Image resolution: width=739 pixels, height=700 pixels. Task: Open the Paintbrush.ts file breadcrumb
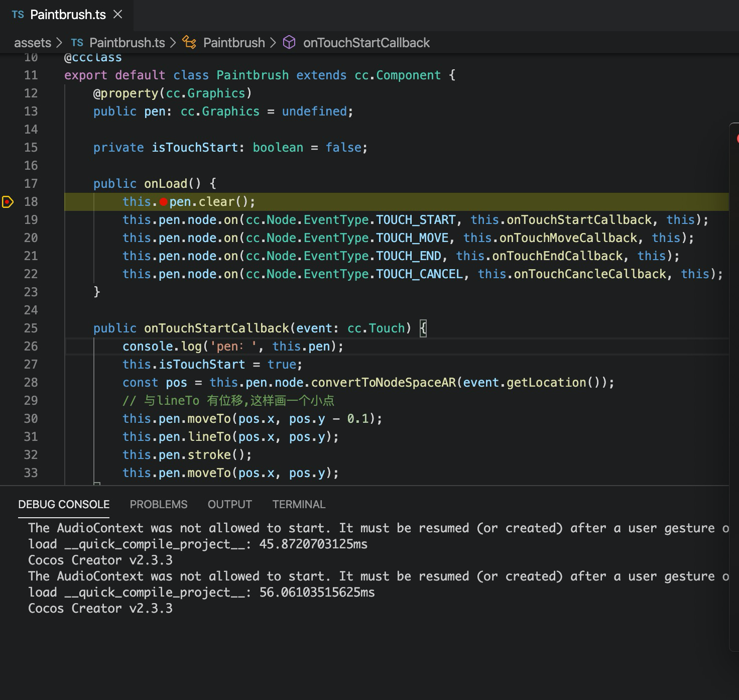tap(127, 43)
